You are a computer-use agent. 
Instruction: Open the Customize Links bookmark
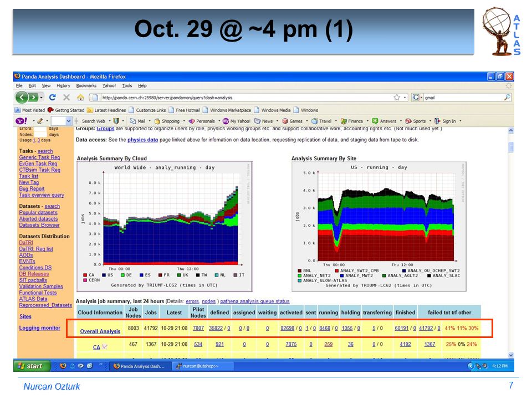click(147, 110)
